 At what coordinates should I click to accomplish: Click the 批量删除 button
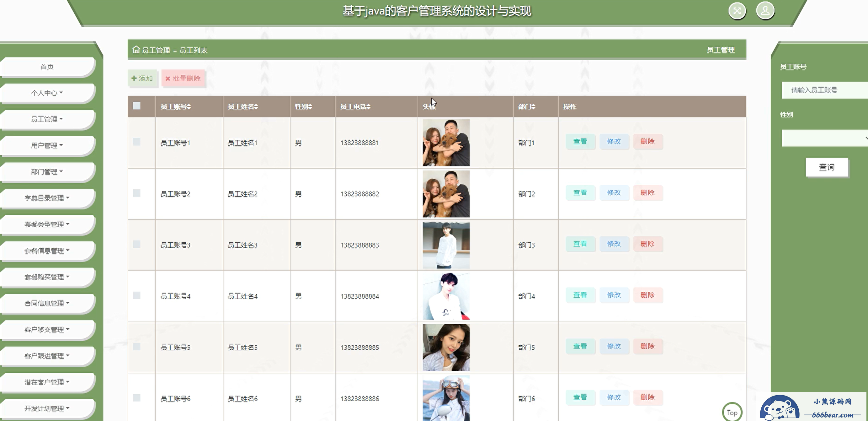183,78
